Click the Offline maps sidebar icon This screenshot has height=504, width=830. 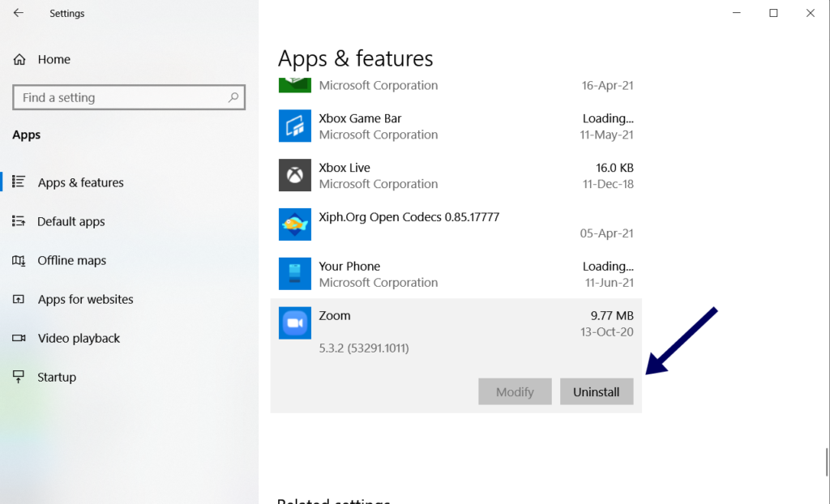[17, 260]
